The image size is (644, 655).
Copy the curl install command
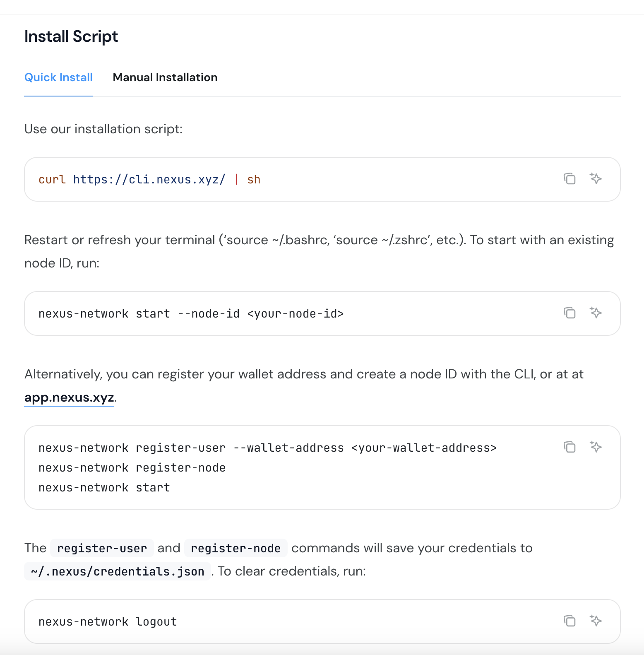[x=570, y=178]
